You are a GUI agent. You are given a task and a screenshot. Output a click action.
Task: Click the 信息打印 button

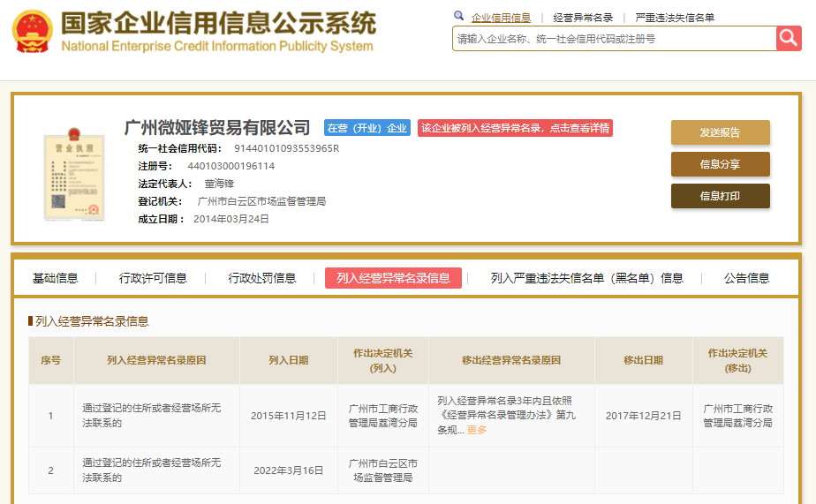[x=721, y=196]
